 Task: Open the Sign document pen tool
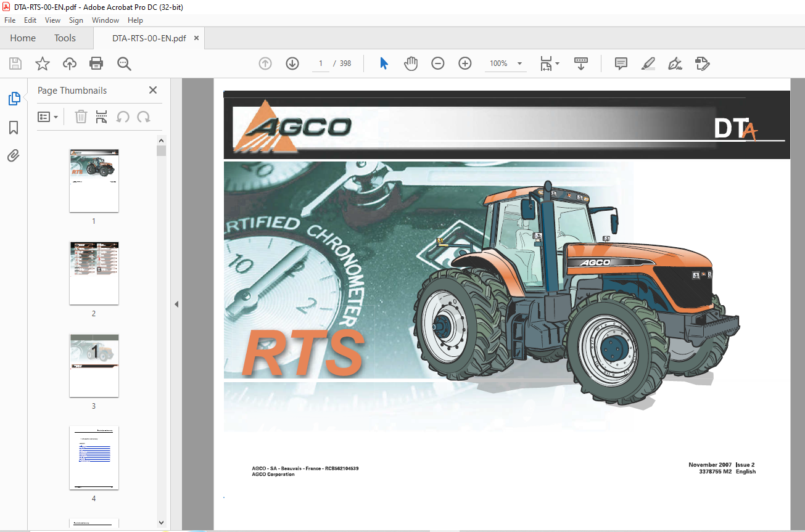(x=675, y=63)
